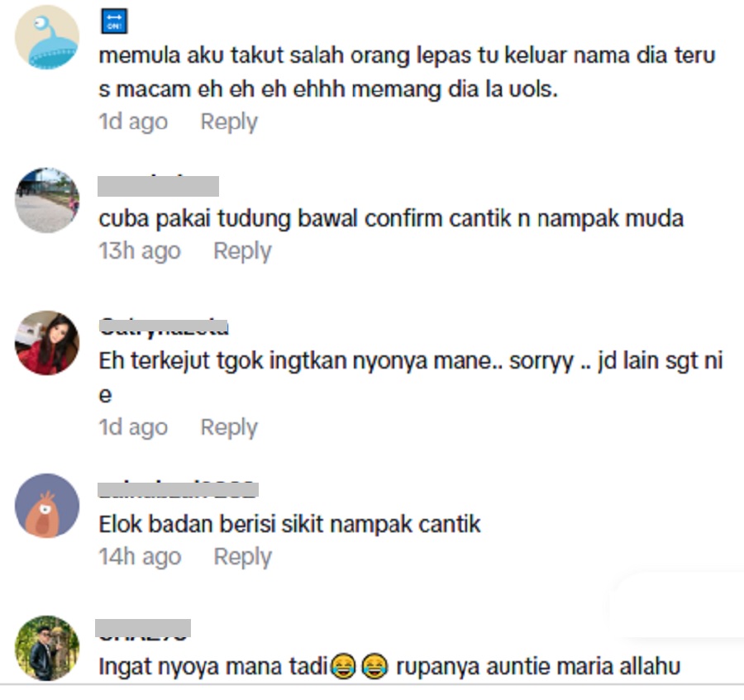
Task: Click the blue ON! emoji username
Action: [x=114, y=21]
